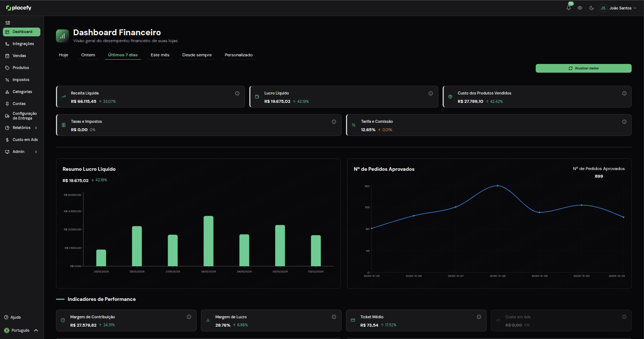Toggle dark mode with the moon icon
This screenshot has width=644, height=339.
591,7
